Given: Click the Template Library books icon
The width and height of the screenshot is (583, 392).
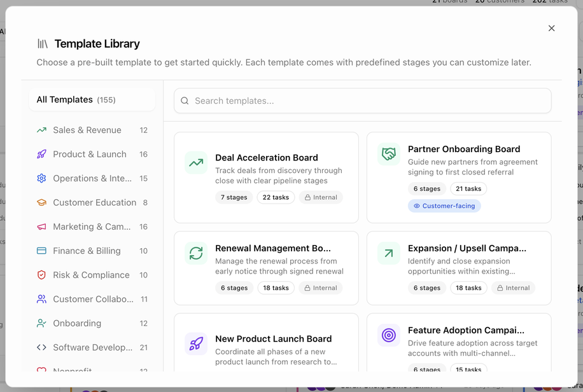Looking at the screenshot, I should 43,44.
